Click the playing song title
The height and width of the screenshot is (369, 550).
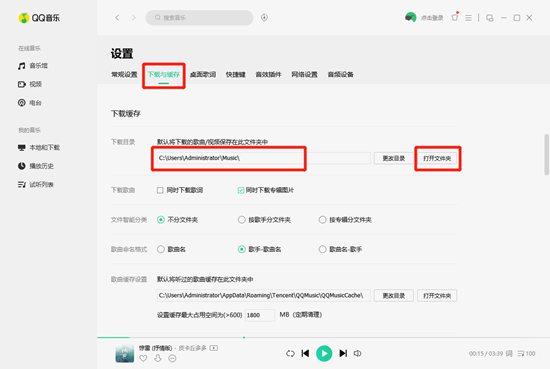coord(155,348)
